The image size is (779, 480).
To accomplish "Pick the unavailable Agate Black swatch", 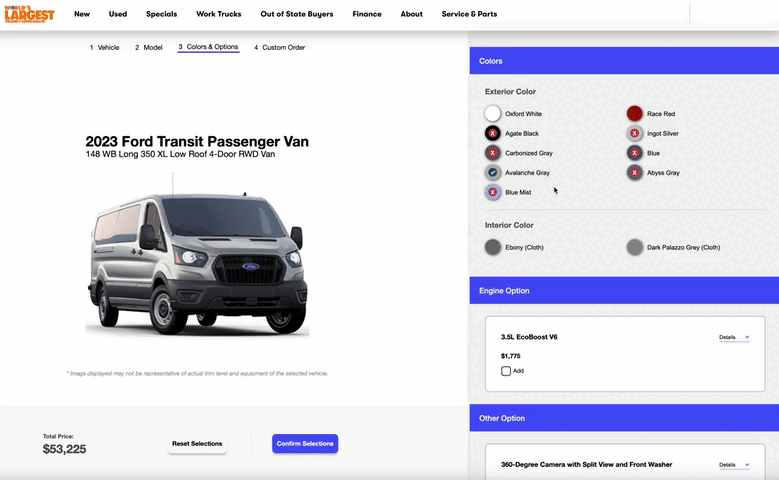I will pyautogui.click(x=492, y=133).
